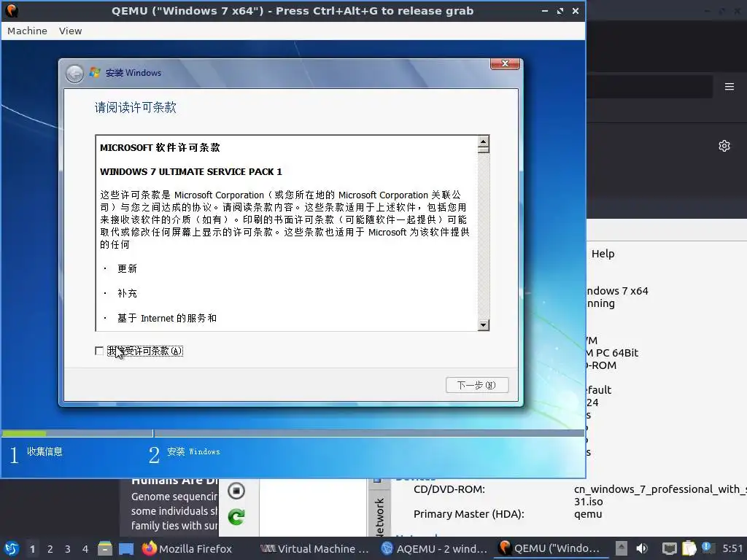Click the license text scrollbar down arrow
The height and width of the screenshot is (560, 747).
coord(484,324)
